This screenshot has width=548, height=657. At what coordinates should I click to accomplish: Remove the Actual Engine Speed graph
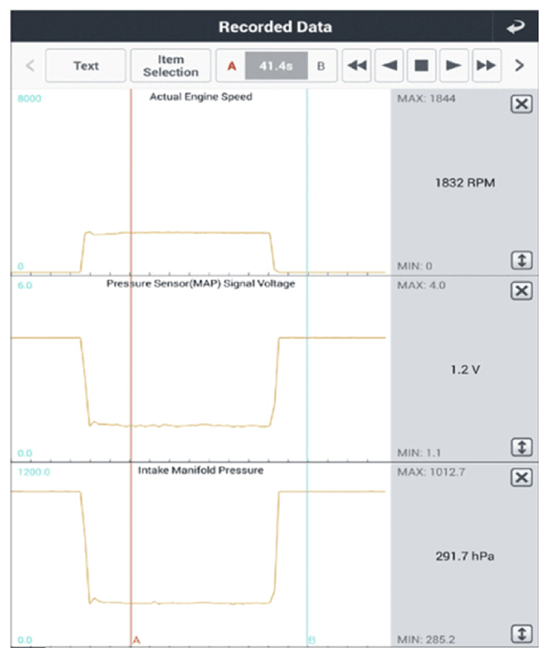click(x=522, y=104)
